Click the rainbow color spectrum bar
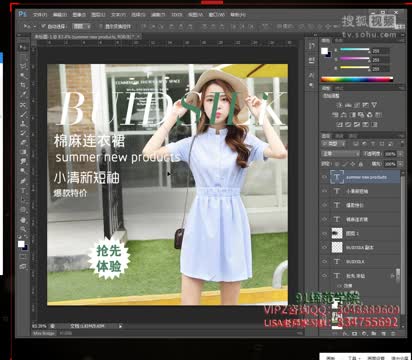 tap(356, 79)
